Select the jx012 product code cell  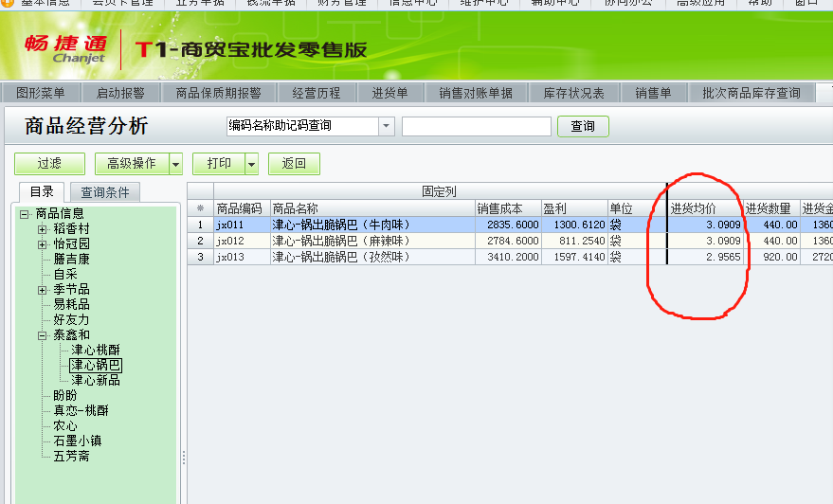[x=242, y=242]
